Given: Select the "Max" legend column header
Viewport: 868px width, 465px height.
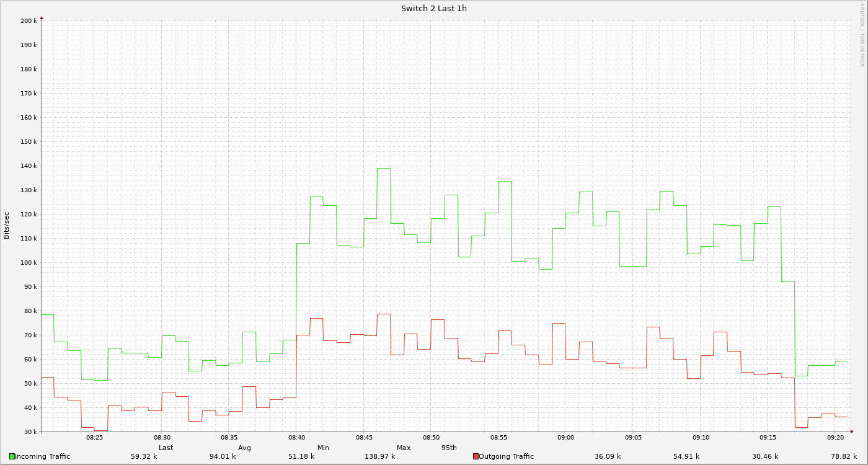Looking at the screenshot, I should (x=404, y=448).
